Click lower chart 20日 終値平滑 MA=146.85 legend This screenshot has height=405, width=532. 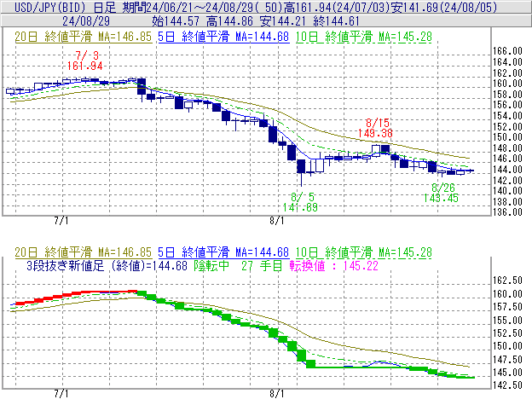coord(84,252)
